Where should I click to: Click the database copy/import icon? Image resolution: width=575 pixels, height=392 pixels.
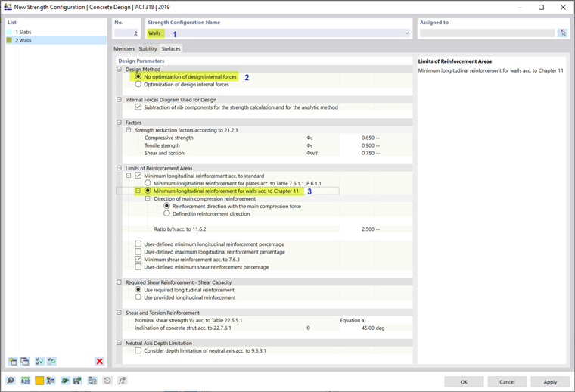click(92, 381)
